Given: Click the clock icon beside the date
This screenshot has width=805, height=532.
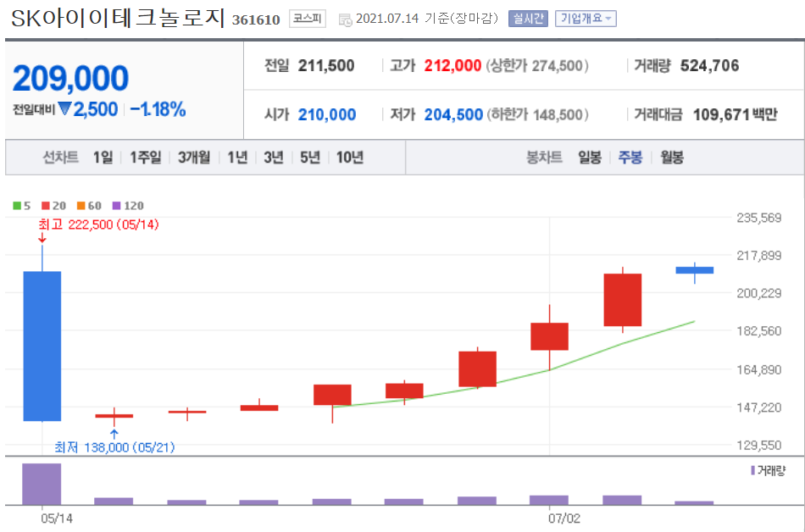Looking at the screenshot, I should click(345, 20).
